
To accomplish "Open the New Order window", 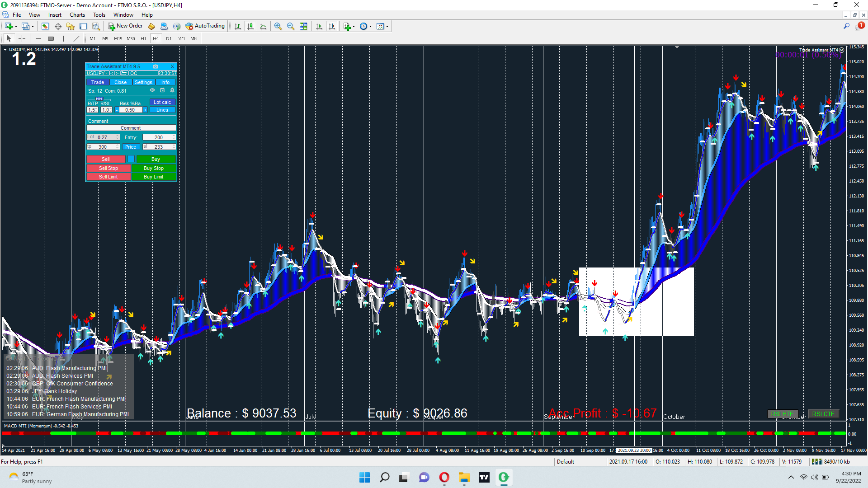I will [125, 26].
